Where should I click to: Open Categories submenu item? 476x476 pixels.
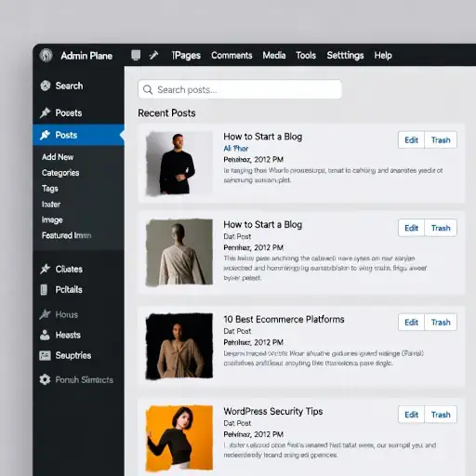(x=60, y=173)
